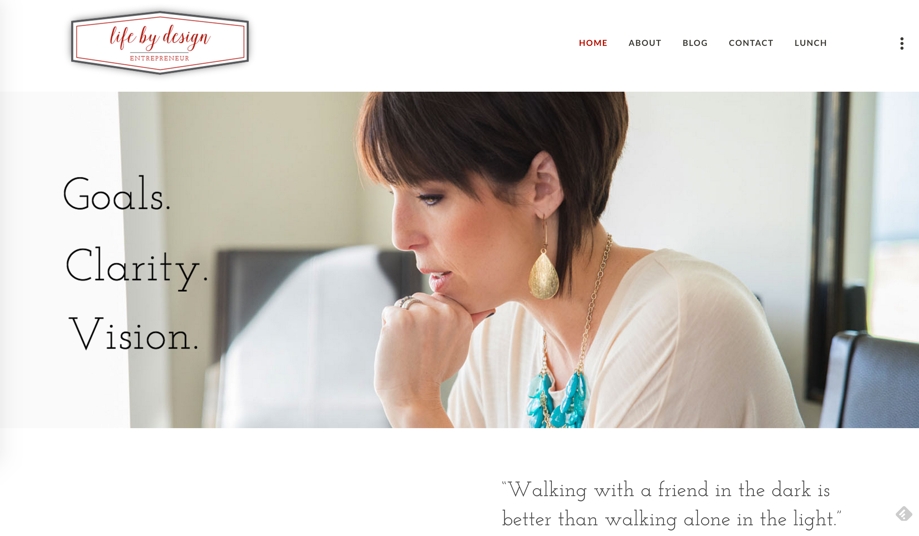Click the "Walking with a friend" quote line
The image size is (919, 536).
point(666,490)
